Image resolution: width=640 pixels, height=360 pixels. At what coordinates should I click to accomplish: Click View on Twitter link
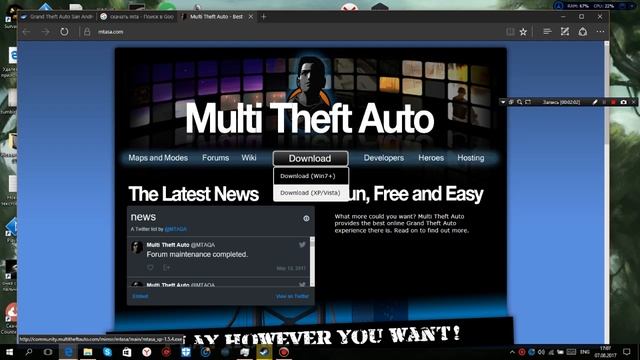(292, 296)
